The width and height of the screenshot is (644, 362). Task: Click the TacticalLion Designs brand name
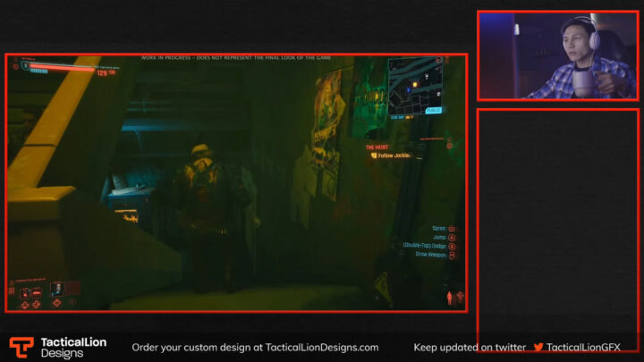73,347
